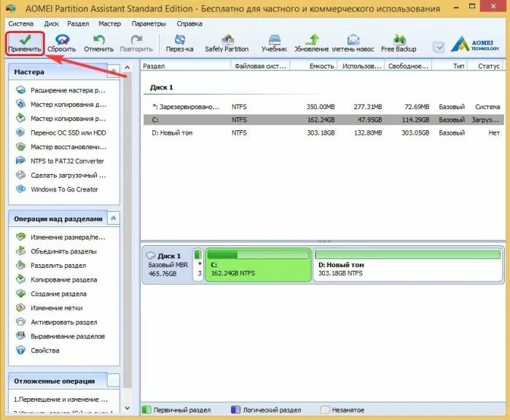Select the D: Новый том table row

(x=323, y=132)
